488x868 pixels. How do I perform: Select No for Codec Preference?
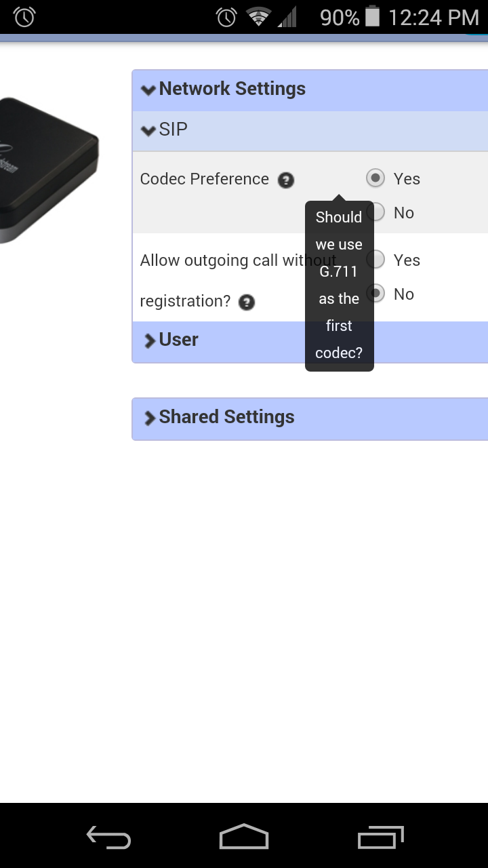point(375,212)
